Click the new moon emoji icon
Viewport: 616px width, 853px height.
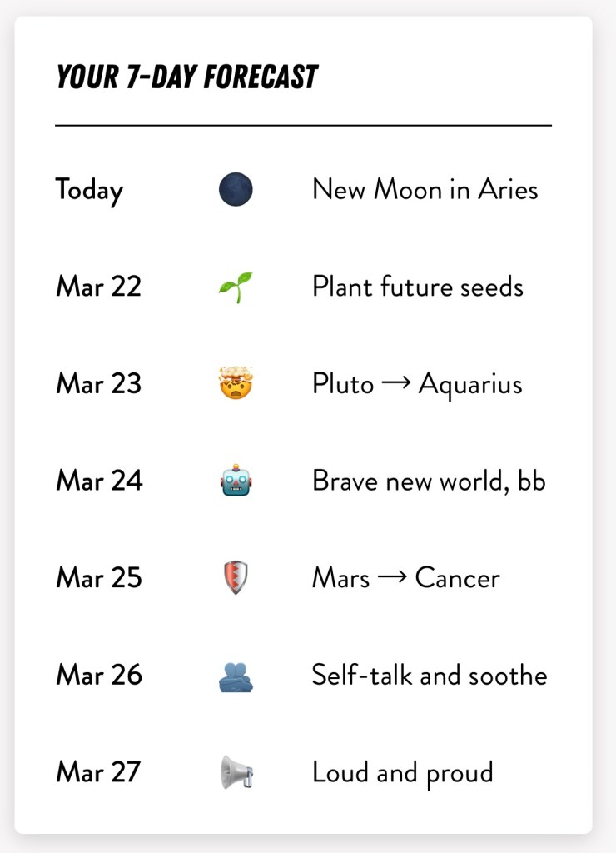coord(236,190)
